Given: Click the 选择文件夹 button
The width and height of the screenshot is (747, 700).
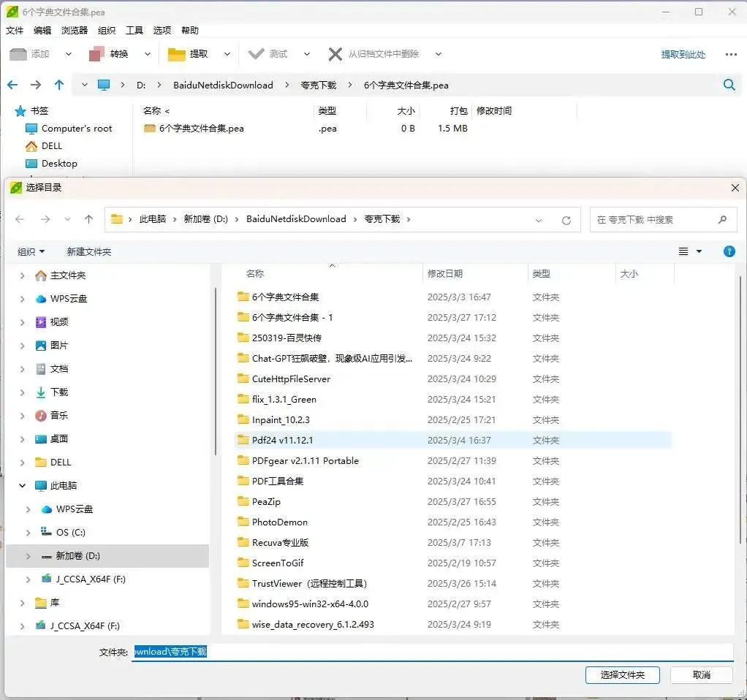Looking at the screenshot, I should pos(622,674).
